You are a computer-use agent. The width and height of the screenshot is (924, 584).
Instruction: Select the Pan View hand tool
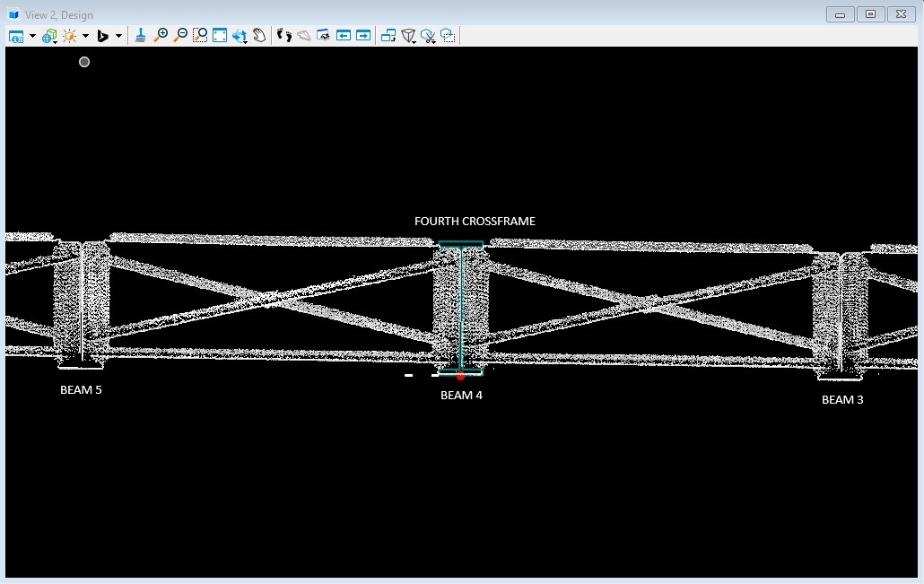[x=259, y=35]
